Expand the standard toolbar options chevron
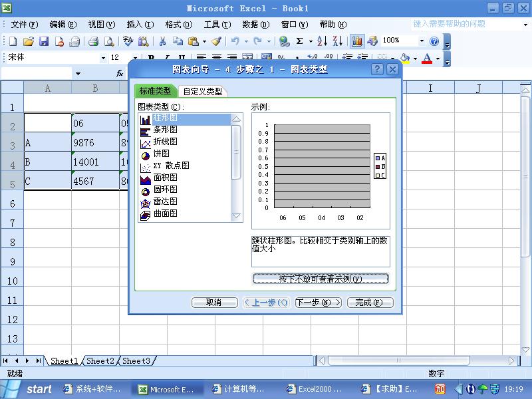The image size is (532, 399). (x=447, y=42)
